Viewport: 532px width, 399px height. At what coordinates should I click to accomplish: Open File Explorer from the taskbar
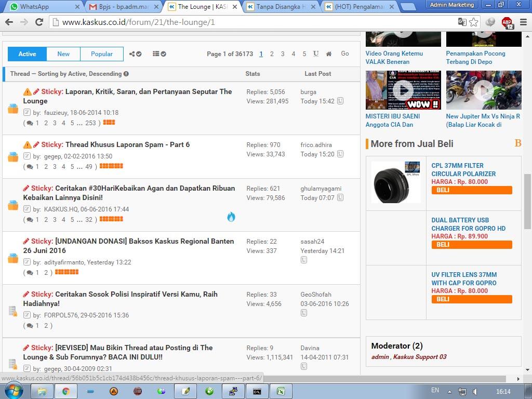pos(42,392)
